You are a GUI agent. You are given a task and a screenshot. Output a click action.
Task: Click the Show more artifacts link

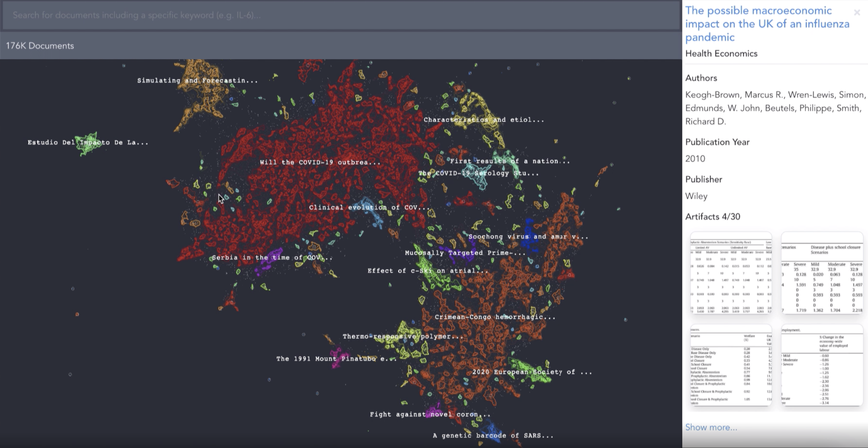click(x=711, y=427)
